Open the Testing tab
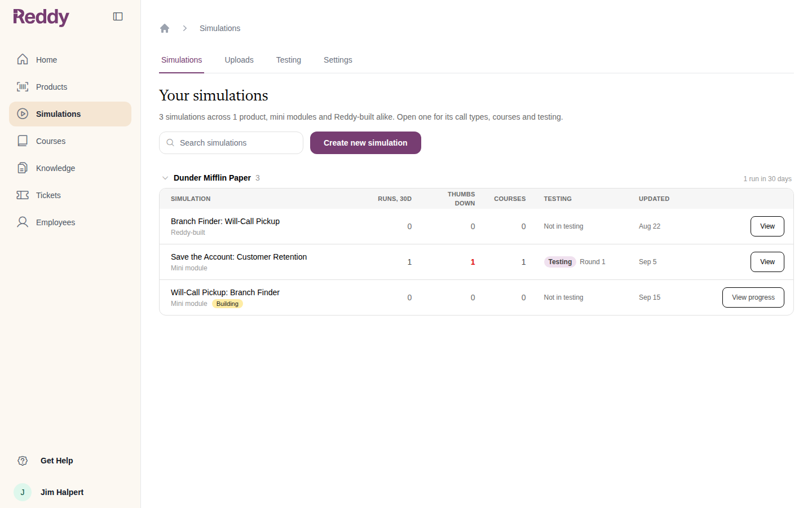Screen dimensions: 812x508 click(289, 60)
